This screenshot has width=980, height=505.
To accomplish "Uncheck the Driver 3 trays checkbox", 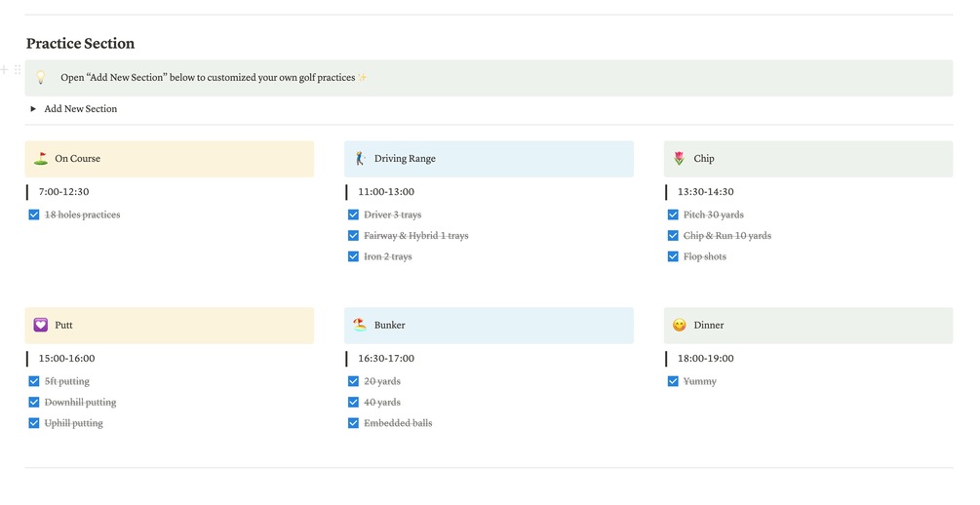I will 354,214.
